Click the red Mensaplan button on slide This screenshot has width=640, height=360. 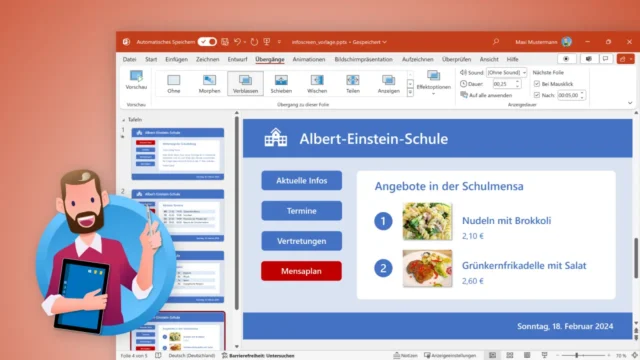point(301,271)
